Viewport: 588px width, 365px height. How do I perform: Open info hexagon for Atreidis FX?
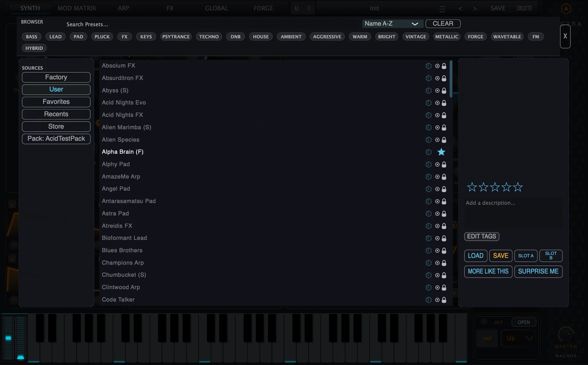(x=428, y=226)
